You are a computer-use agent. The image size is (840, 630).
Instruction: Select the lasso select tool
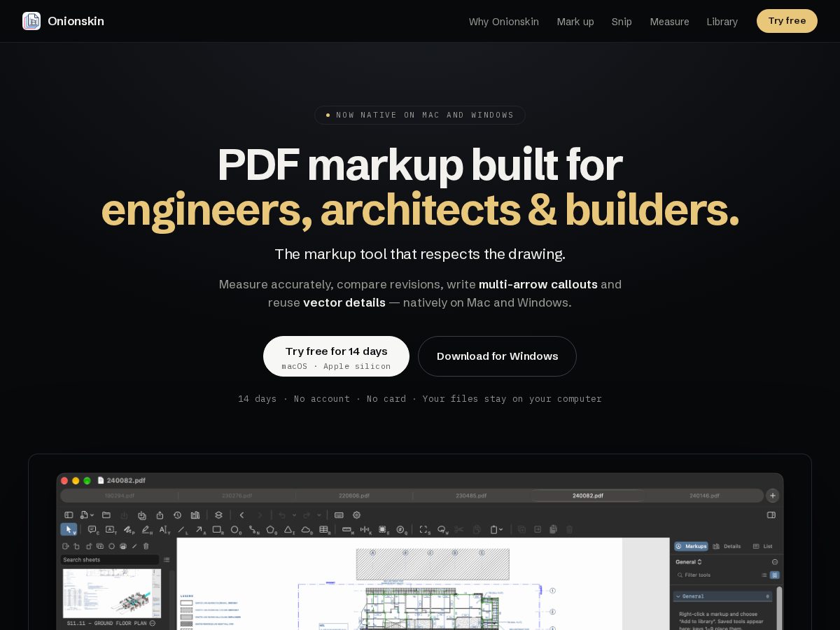click(442, 530)
